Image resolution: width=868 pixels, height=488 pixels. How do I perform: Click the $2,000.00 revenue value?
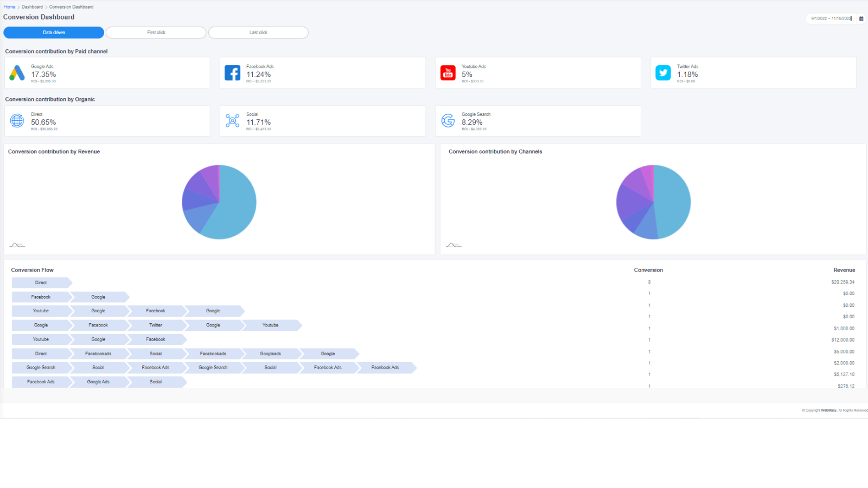(844, 363)
